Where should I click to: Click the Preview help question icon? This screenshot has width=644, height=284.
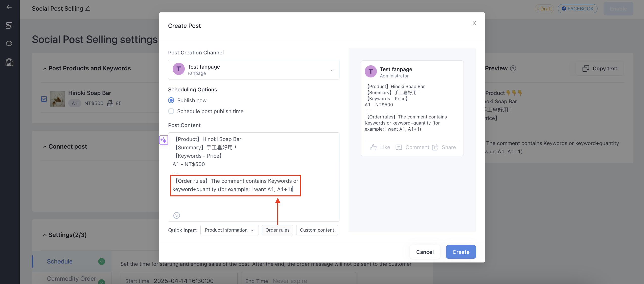[x=513, y=68]
